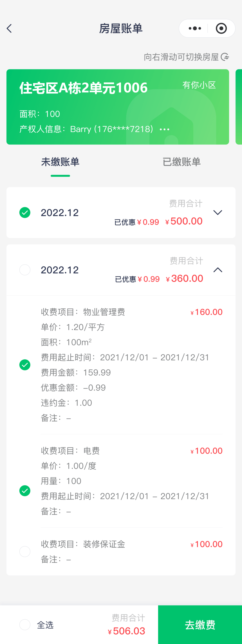Tap the 有你小区 community label
Viewport: 242px width, 644px height.
pos(199,85)
